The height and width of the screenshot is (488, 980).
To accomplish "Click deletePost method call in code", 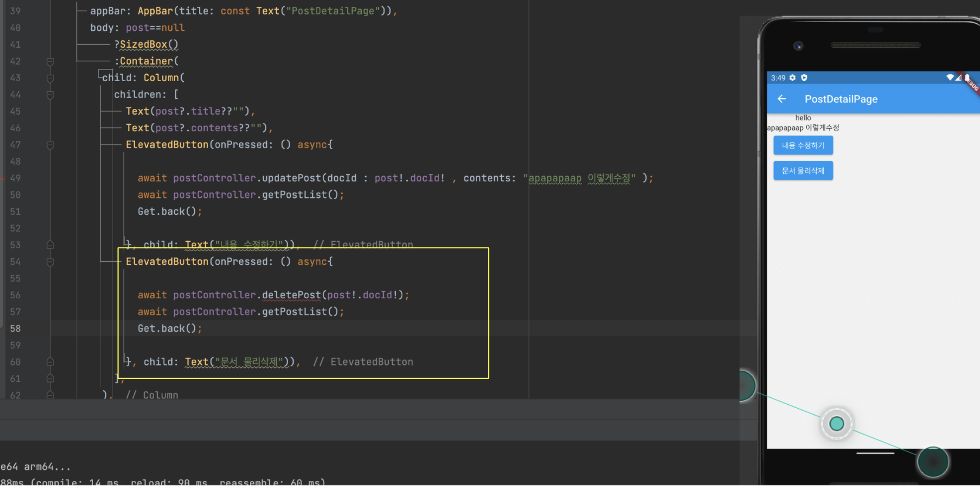I will (291, 295).
